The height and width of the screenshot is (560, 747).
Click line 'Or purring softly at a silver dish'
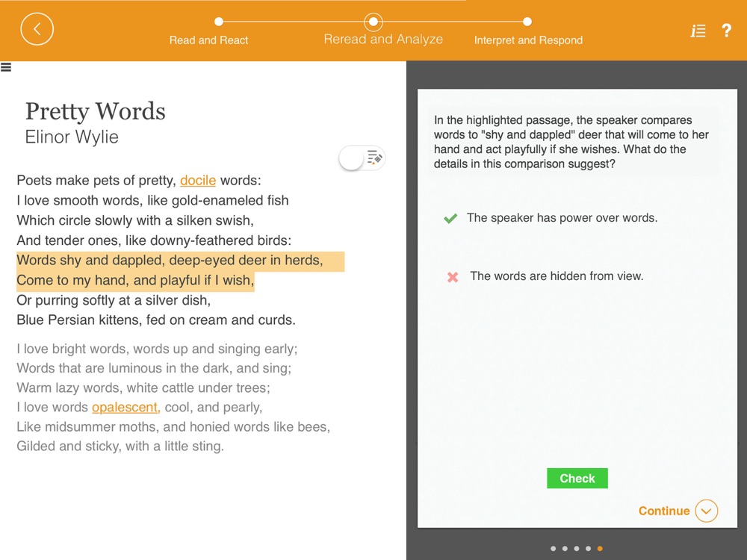tap(114, 300)
